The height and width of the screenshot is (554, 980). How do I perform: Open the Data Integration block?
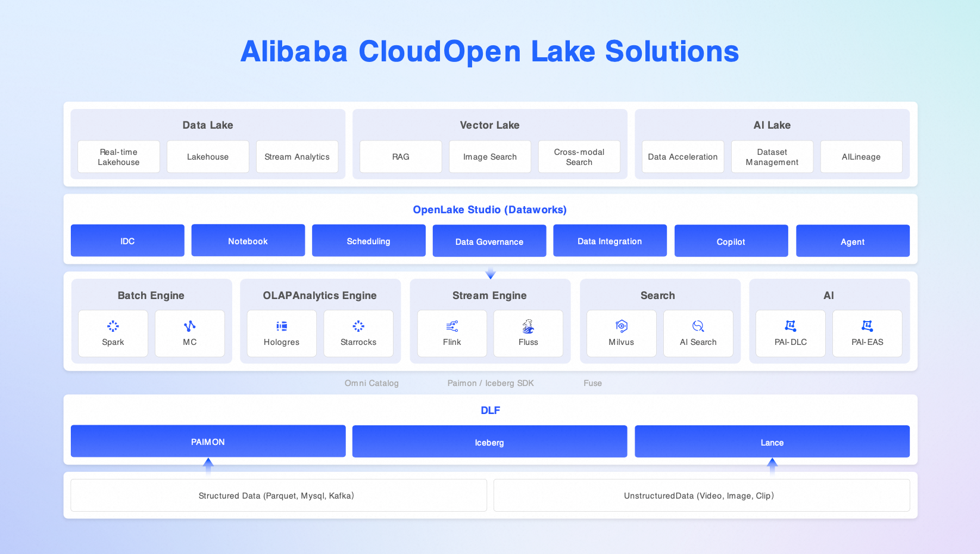(x=610, y=241)
